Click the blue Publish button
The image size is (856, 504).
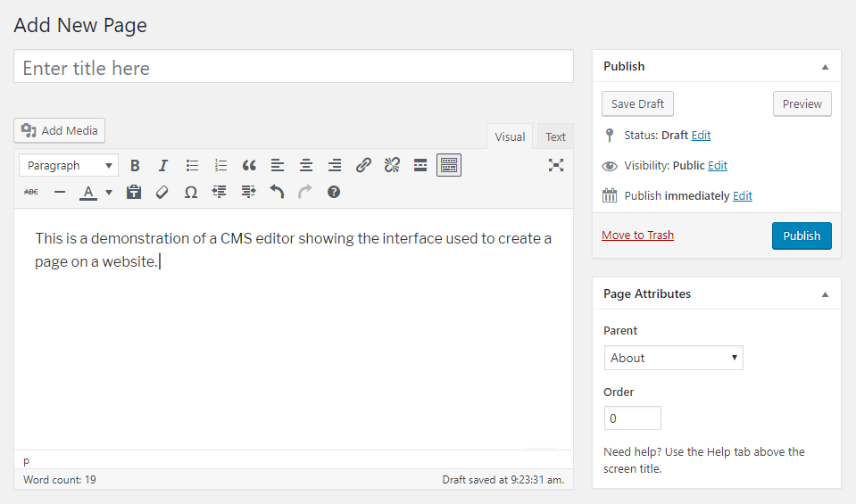[801, 235]
